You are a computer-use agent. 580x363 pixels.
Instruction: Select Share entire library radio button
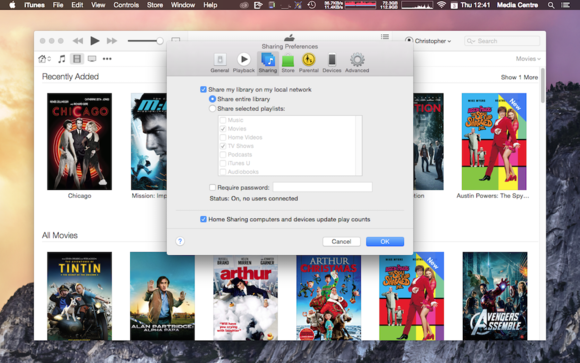(x=212, y=99)
